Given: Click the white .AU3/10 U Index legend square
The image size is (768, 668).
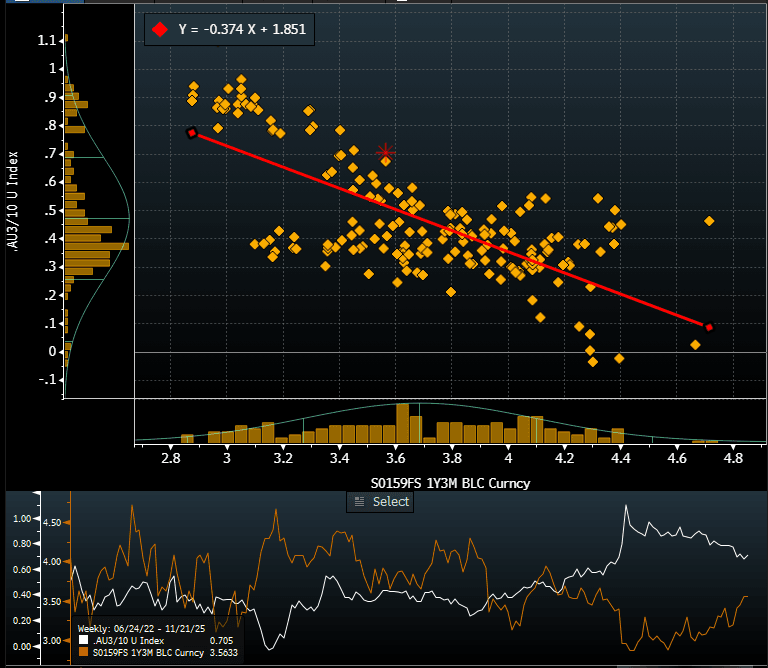Looking at the screenshot, I should tap(83, 640).
